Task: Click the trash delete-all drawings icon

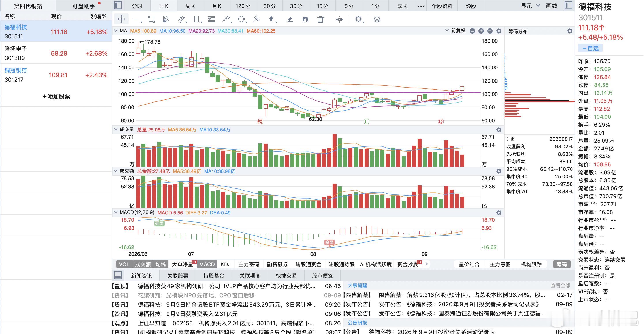Action: (320, 19)
